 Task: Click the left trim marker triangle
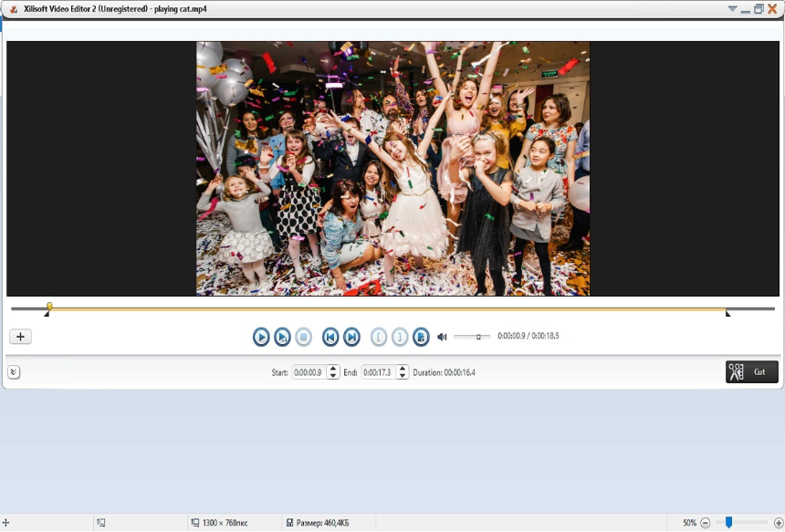(x=47, y=314)
